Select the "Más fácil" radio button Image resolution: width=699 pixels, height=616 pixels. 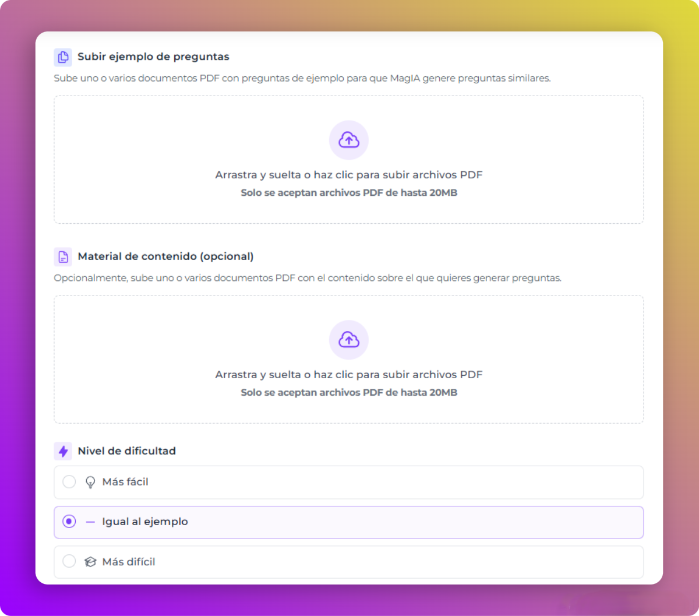pos(69,482)
